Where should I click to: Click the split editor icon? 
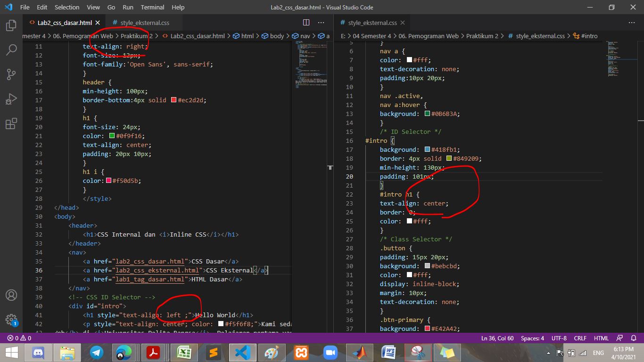click(306, 22)
